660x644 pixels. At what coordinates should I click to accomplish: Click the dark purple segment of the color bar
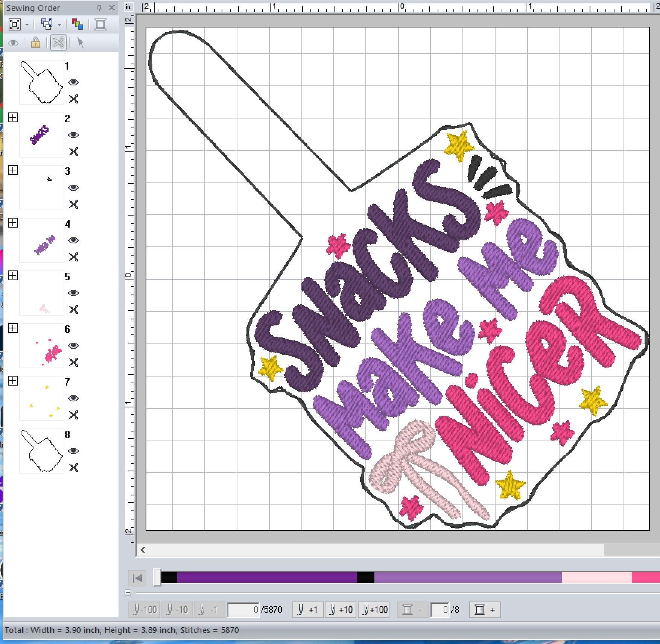(267, 578)
